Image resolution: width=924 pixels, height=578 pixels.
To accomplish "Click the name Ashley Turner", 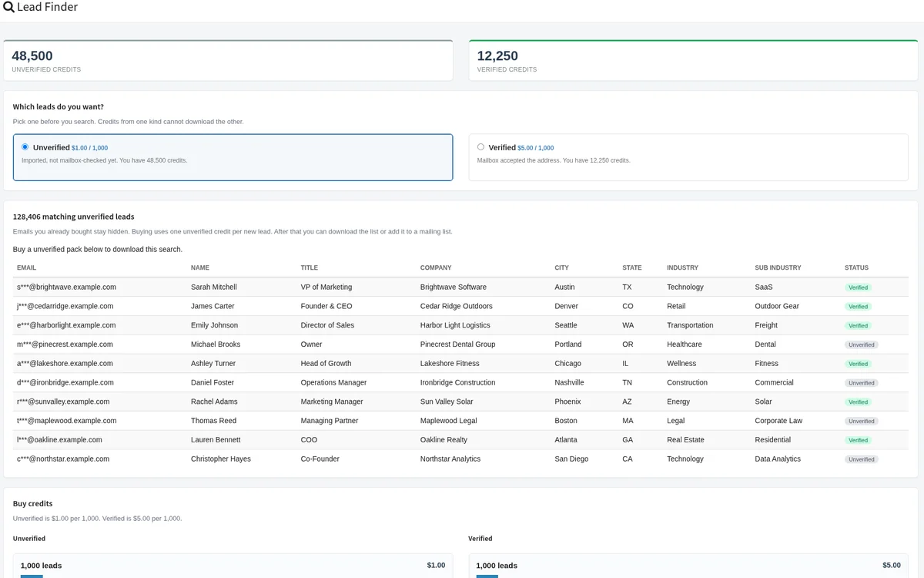I will (x=213, y=363).
